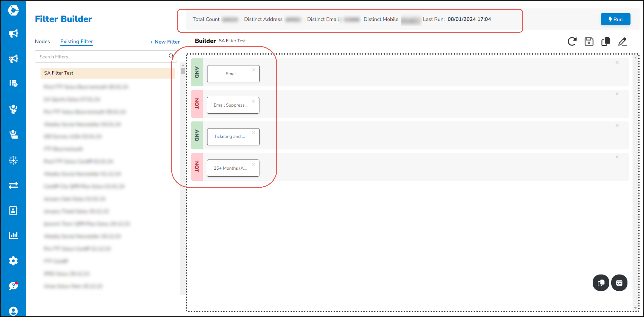
Task: Open the contacts card icon in the sidebar
Action: point(14,210)
